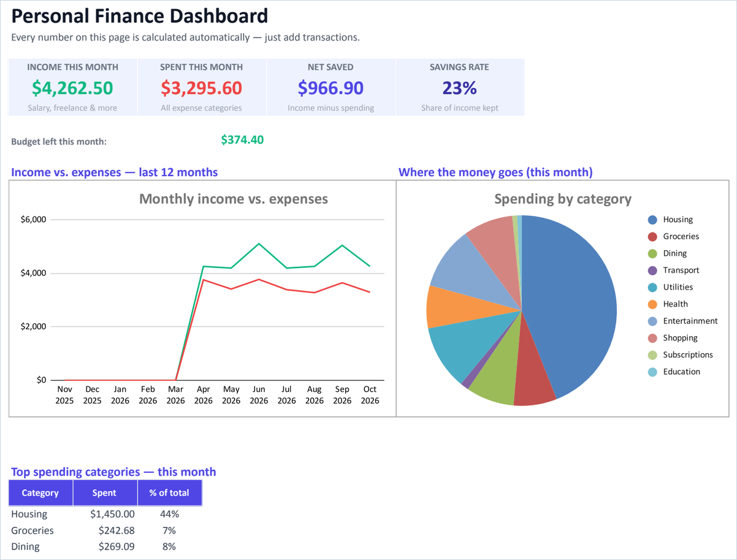Click the Entertainment legend swatch

(652, 321)
